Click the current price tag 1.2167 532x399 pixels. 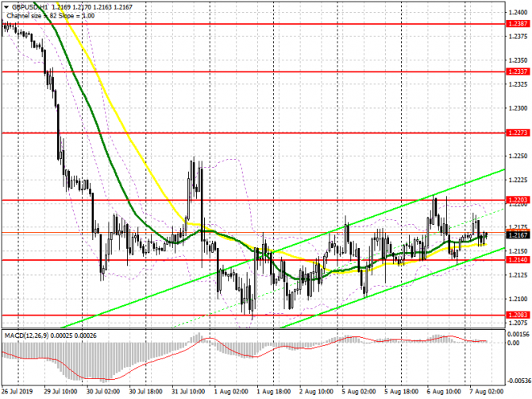[518, 234]
